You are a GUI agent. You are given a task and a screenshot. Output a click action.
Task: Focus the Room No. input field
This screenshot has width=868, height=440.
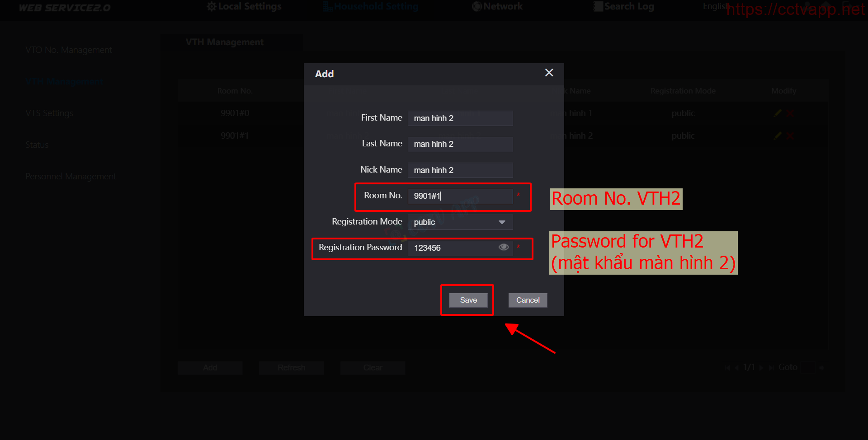click(x=460, y=196)
